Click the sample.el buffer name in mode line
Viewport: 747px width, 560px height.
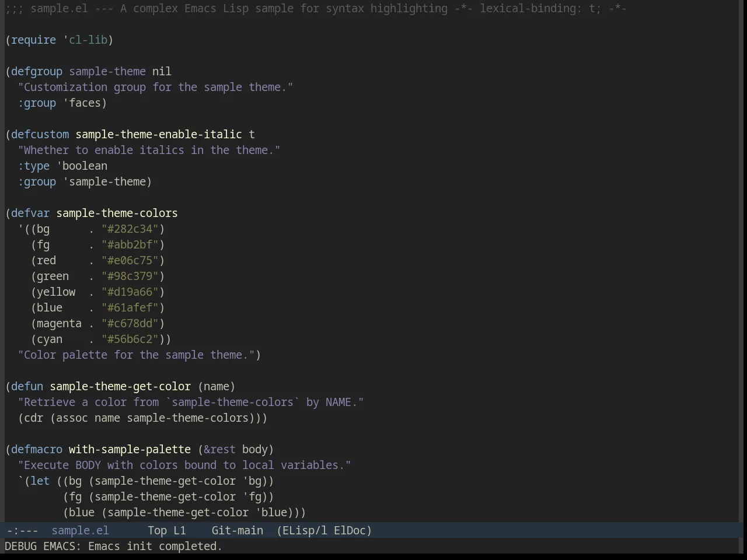point(80,530)
